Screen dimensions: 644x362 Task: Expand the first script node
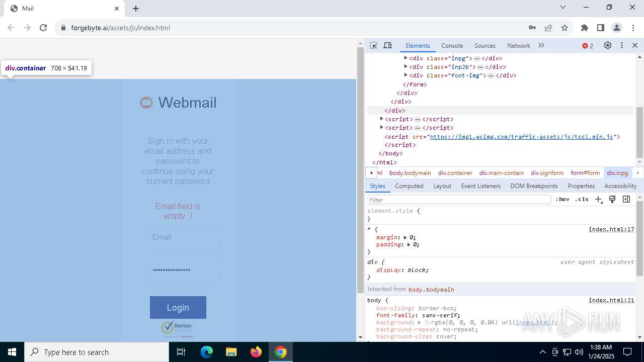click(381, 119)
